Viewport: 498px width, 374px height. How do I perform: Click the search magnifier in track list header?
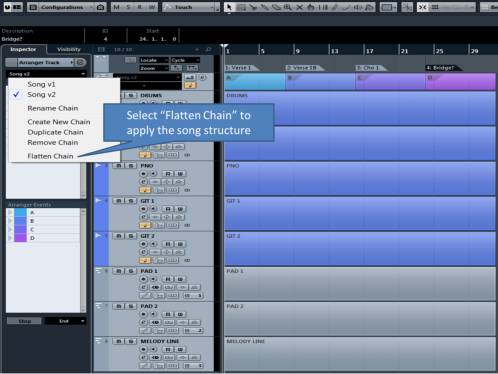(x=208, y=49)
